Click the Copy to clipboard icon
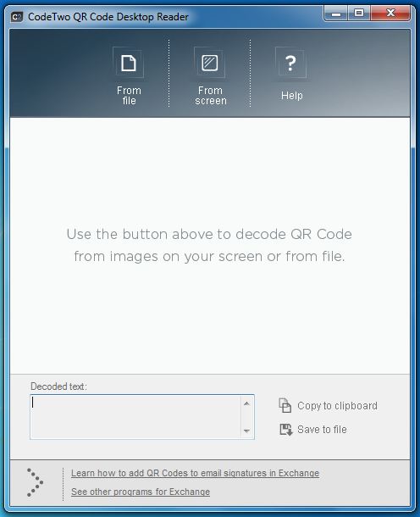The height and width of the screenshot is (517, 420). (285, 405)
